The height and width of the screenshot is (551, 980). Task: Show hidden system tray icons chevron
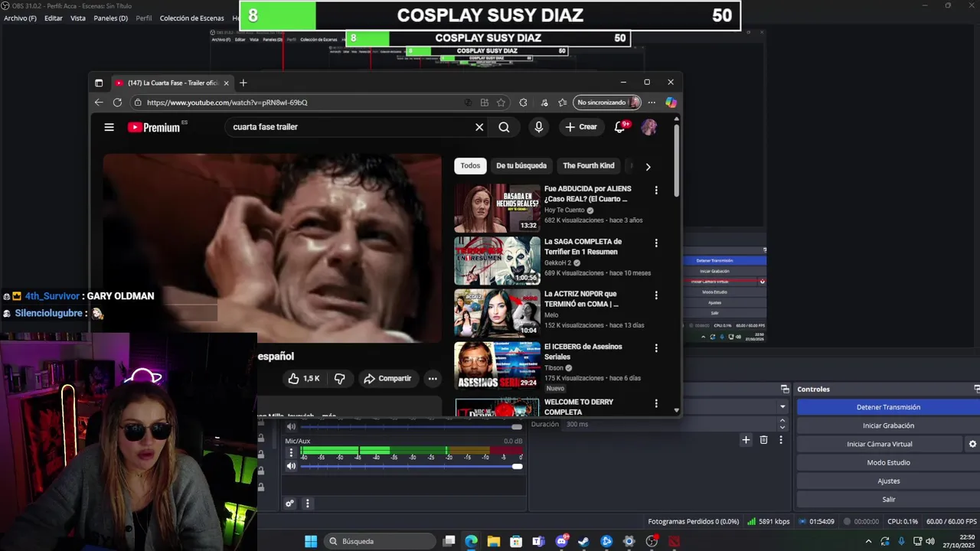tap(868, 541)
